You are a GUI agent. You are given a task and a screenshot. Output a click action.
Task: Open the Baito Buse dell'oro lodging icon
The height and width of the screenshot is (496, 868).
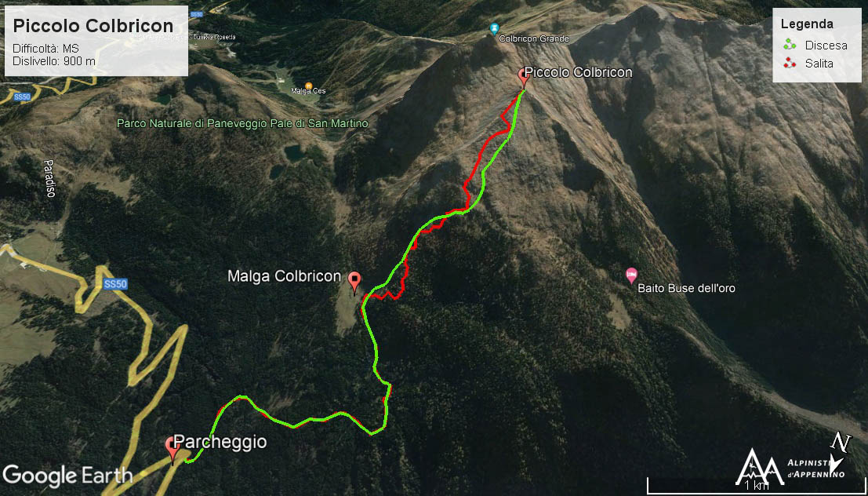click(631, 275)
